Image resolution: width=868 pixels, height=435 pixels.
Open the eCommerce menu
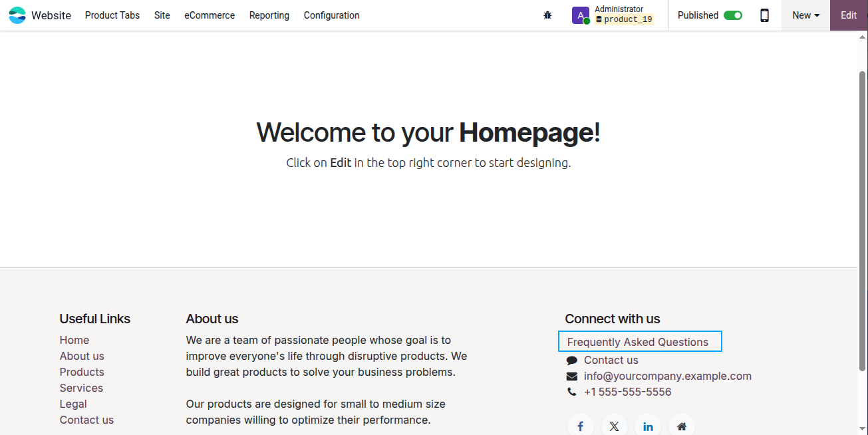(x=210, y=15)
